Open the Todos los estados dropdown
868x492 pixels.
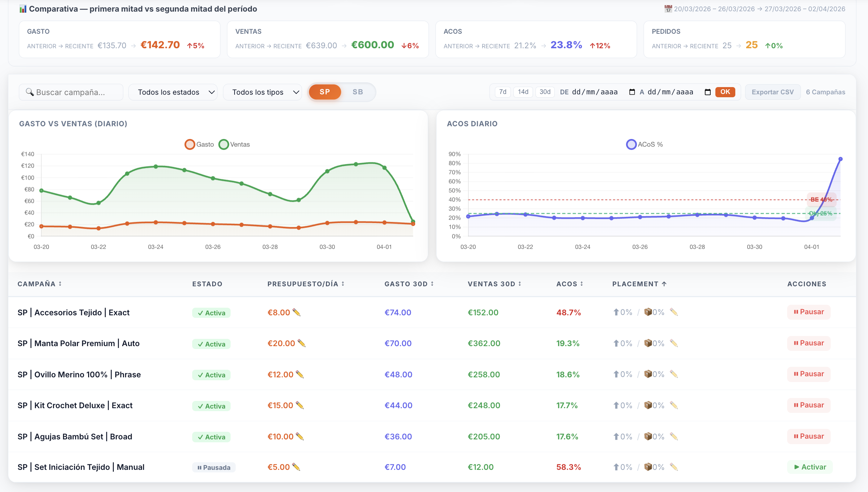173,92
